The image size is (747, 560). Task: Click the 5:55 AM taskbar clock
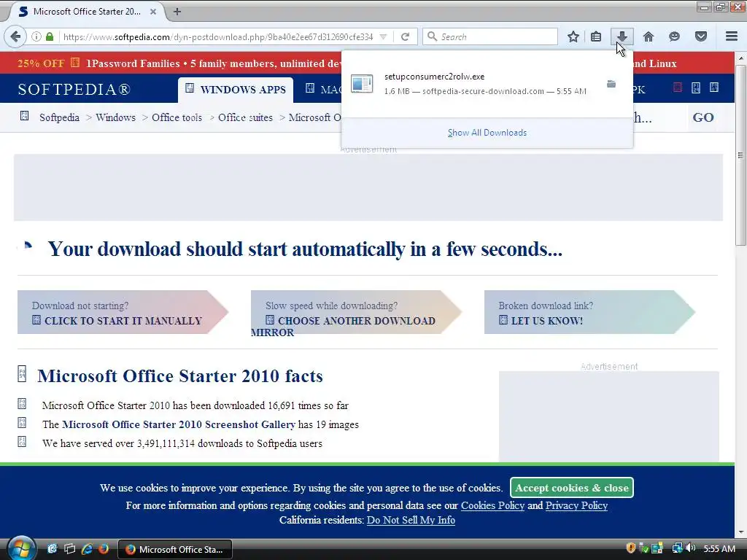click(x=719, y=549)
